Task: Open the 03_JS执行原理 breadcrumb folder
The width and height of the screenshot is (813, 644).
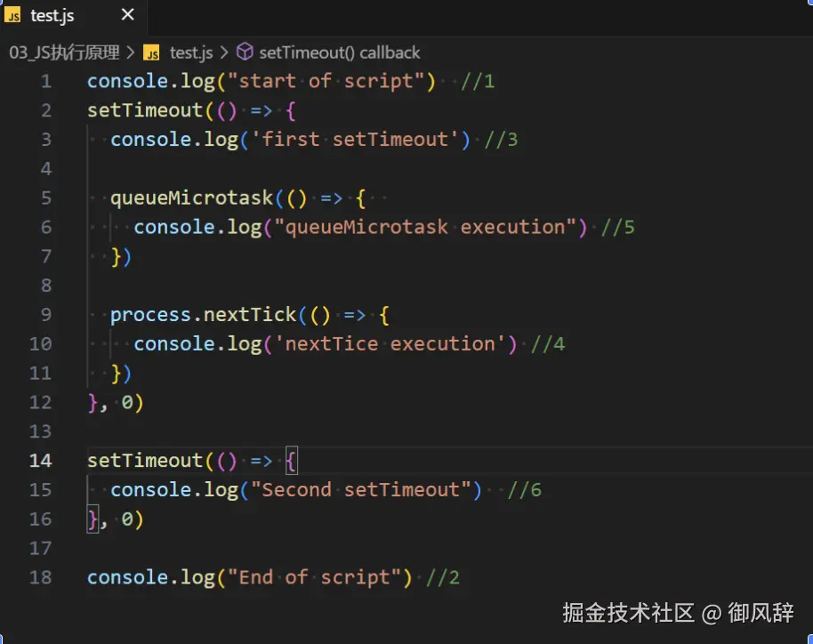Action: click(x=64, y=52)
